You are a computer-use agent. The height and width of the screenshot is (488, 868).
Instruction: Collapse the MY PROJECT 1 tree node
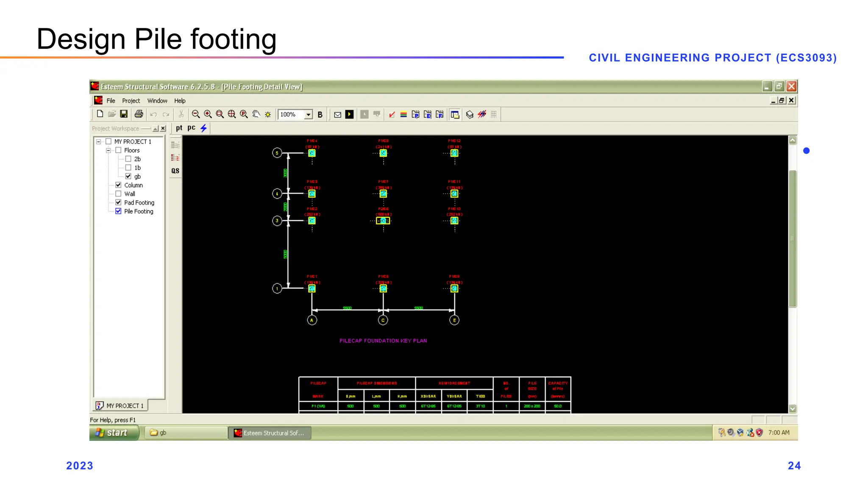point(98,141)
